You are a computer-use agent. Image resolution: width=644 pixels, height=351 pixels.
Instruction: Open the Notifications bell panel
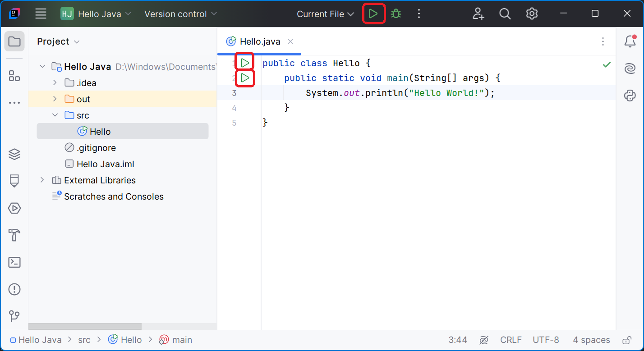(630, 41)
